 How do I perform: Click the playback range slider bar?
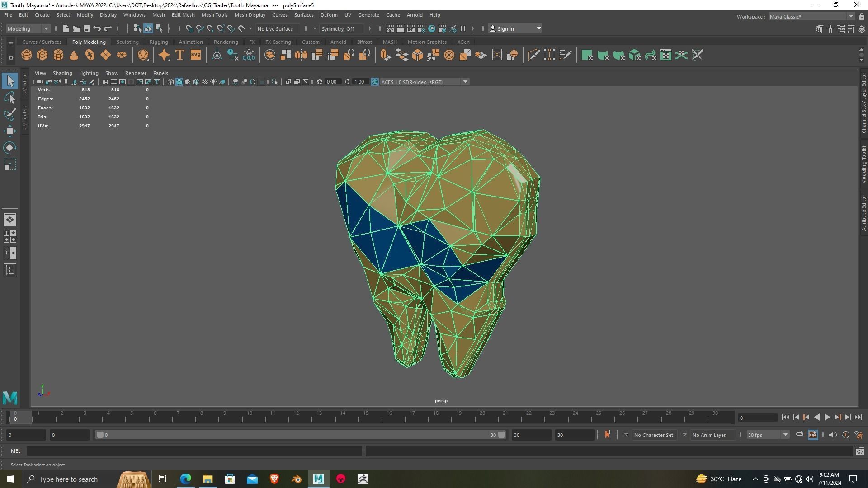tap(301, 435)
